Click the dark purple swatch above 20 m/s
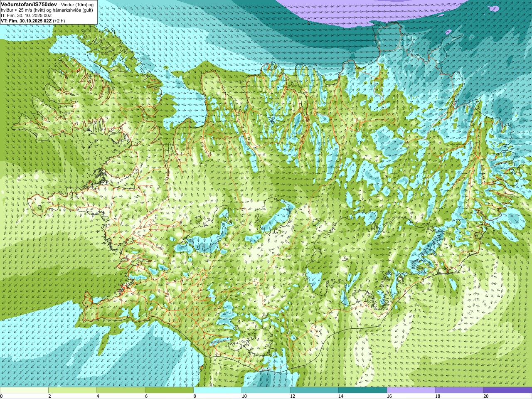This screenshot has height=399, width=532. (507, 390)
